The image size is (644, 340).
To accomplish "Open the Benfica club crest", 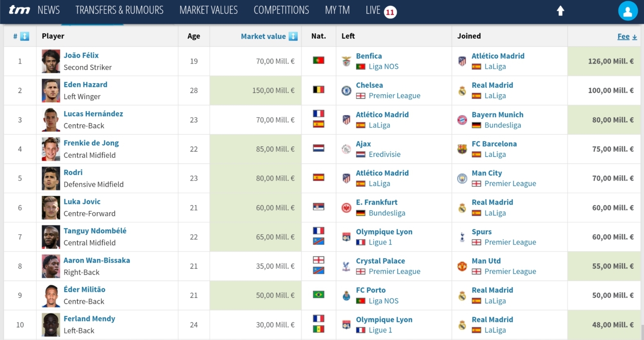I will 346,61.
